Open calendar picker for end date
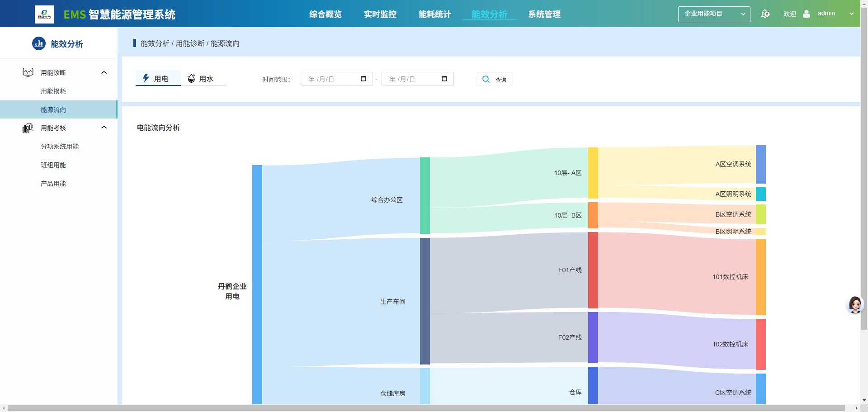The width and height of the screenshot is (868, 412). (x=444, y=79)
